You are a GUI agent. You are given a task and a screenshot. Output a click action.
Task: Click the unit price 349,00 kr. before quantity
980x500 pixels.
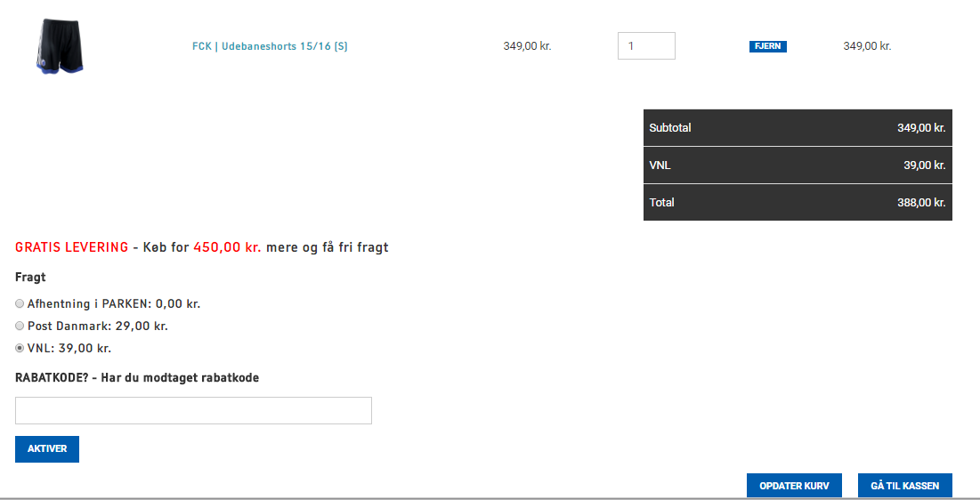click(x=527, y=46)
